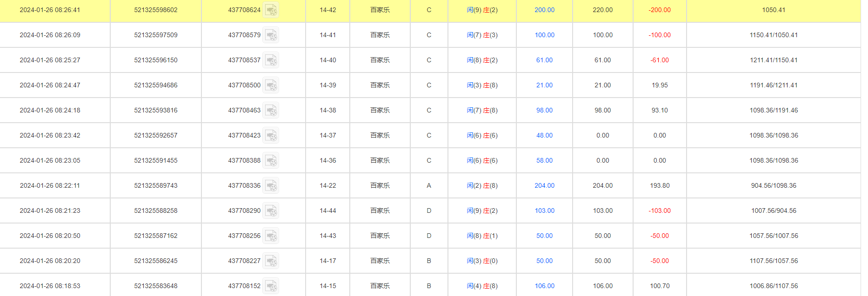Click the replay icon beside 437708463
This screenshot has height=296, width=868.
[x=271, y=110]
